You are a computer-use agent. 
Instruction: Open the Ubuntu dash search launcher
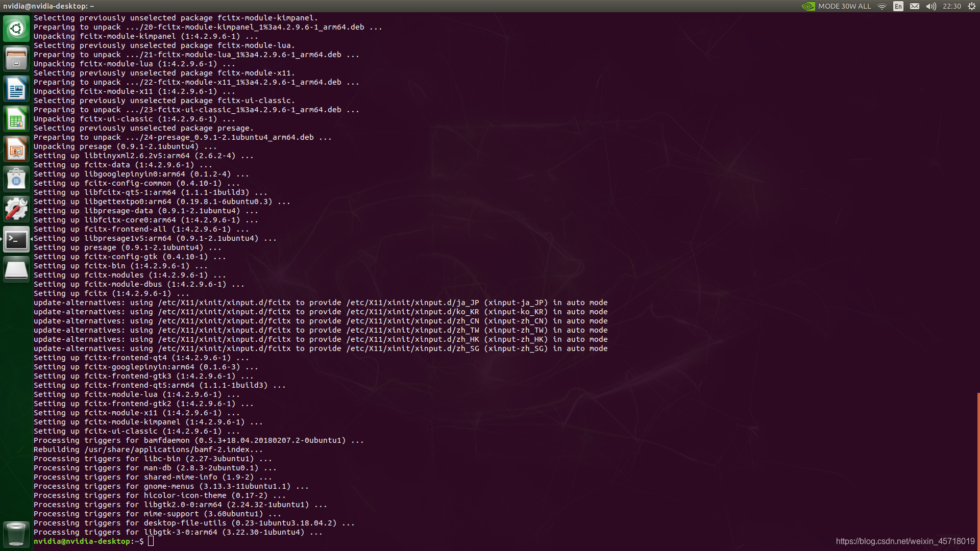pos(16,29)
